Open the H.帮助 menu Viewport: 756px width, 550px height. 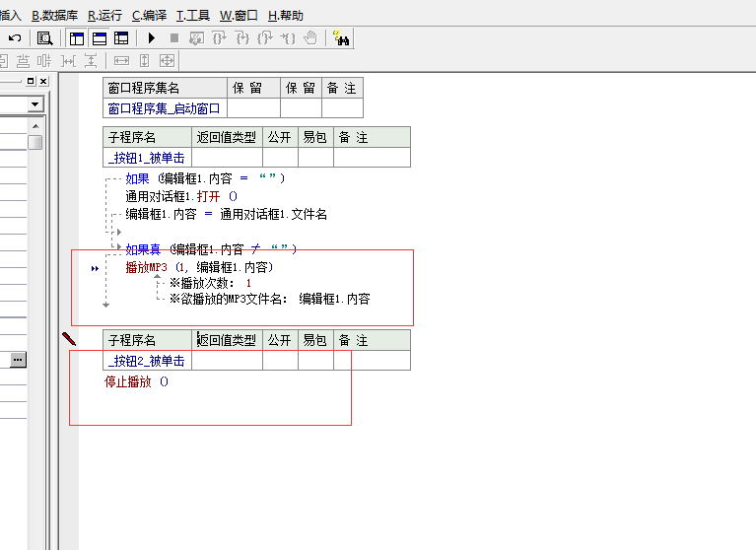[x=286, y=16]
